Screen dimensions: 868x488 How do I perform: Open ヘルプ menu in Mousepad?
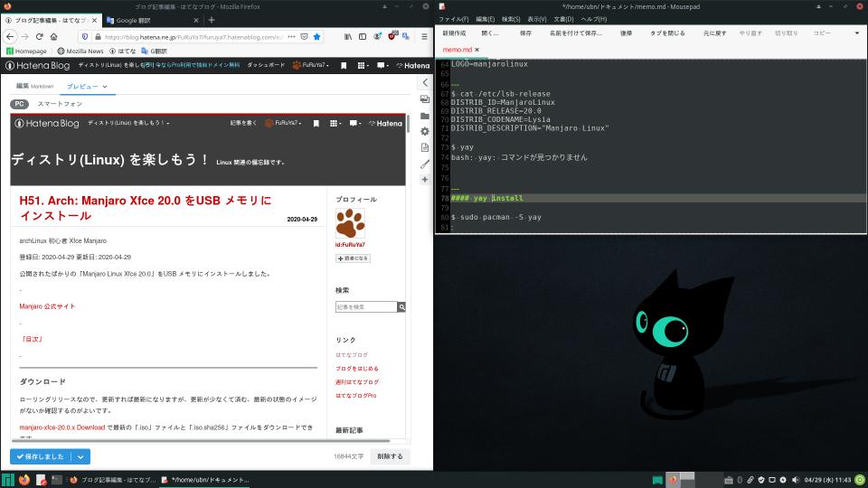click(x=593, y=19)
